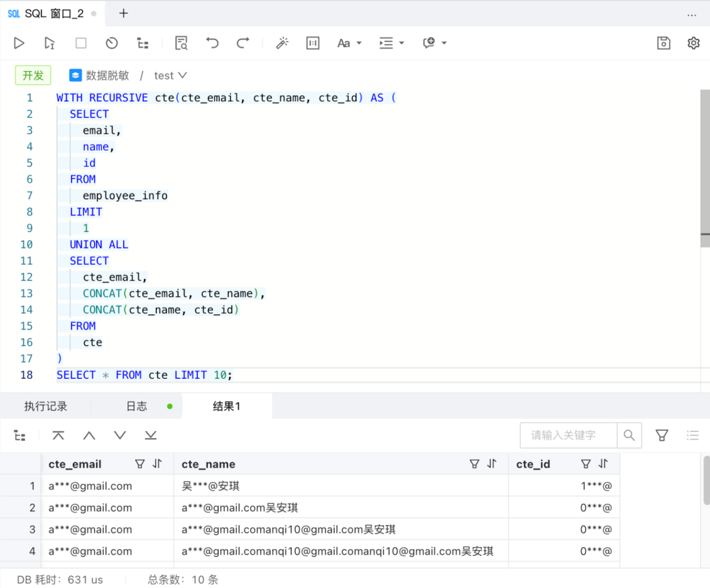
Task: Run the SQL with the play icon
Action: [19, 43]
